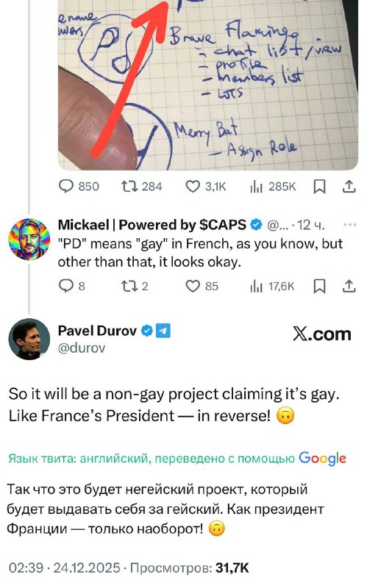The width and height of the screenshot is (367, 588).
Task: Open replies on the 850-comment tweet
Action: click(x=79, y=187)
